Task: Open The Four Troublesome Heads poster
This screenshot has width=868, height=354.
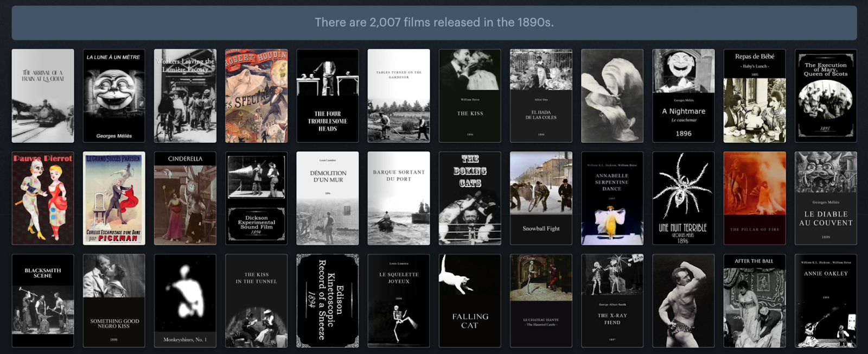Action: click(x=328, y=96)
